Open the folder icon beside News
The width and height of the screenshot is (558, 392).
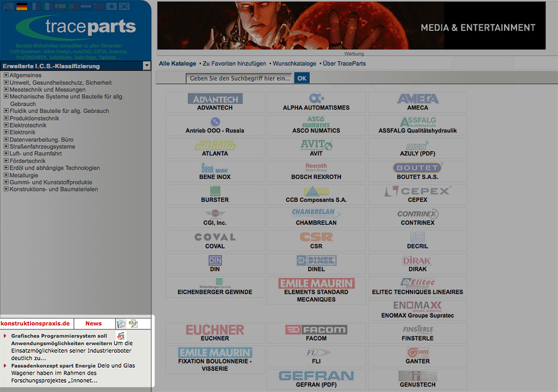(x=122, y=324)
